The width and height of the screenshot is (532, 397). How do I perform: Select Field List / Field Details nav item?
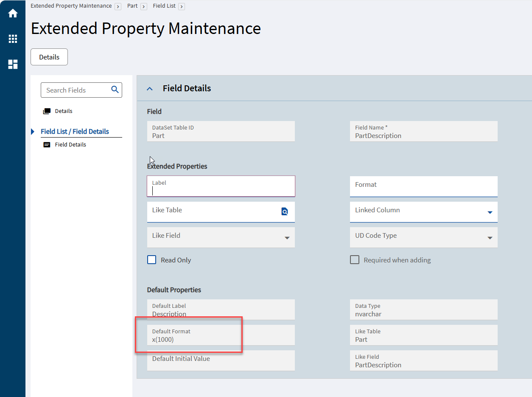pyautogui.click(x=75, y=132)
